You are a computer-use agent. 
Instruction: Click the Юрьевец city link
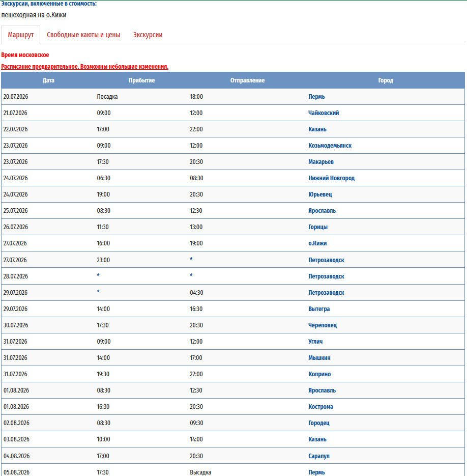tap(320, 194)
